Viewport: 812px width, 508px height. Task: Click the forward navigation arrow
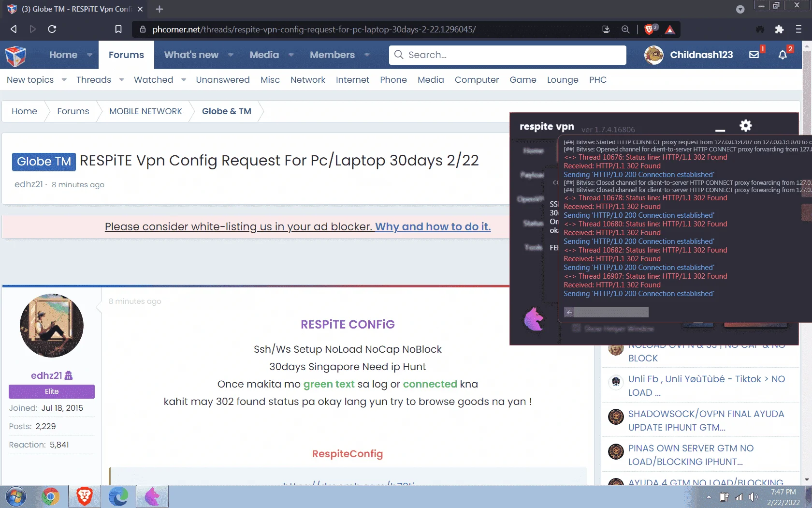tap(32, 29)
